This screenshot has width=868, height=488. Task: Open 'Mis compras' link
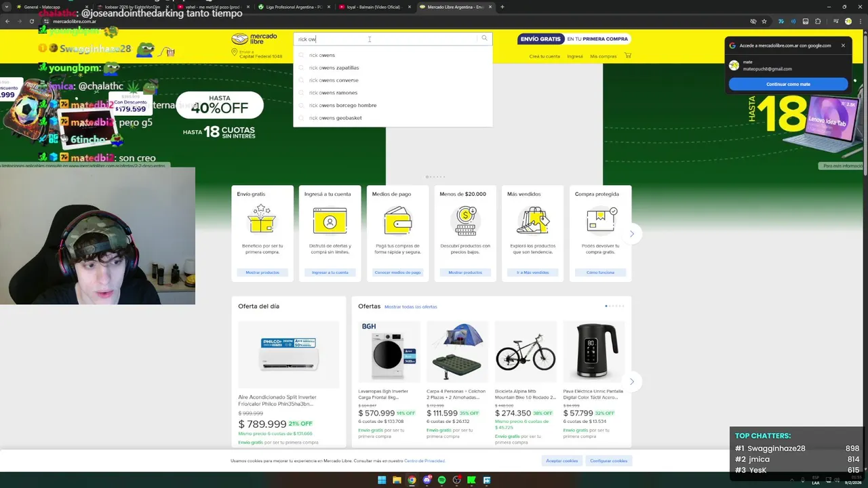point(603,56)
